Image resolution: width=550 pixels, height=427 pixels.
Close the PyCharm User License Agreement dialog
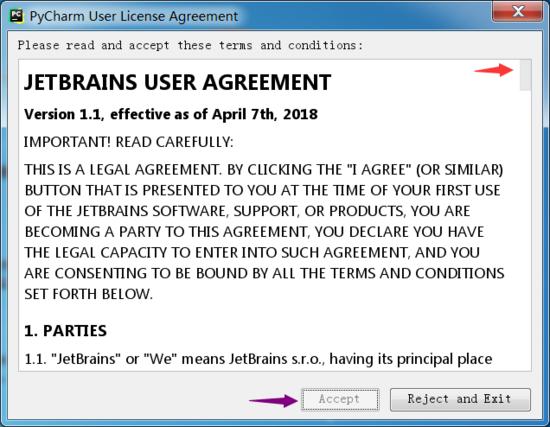pyautogui.click(x=517, y=11)
